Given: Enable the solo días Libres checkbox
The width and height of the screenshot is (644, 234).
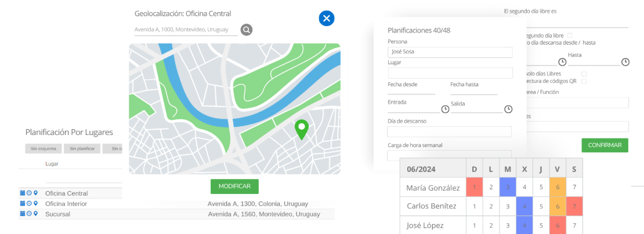Looking at the screenshot, I should coord(584,74).
